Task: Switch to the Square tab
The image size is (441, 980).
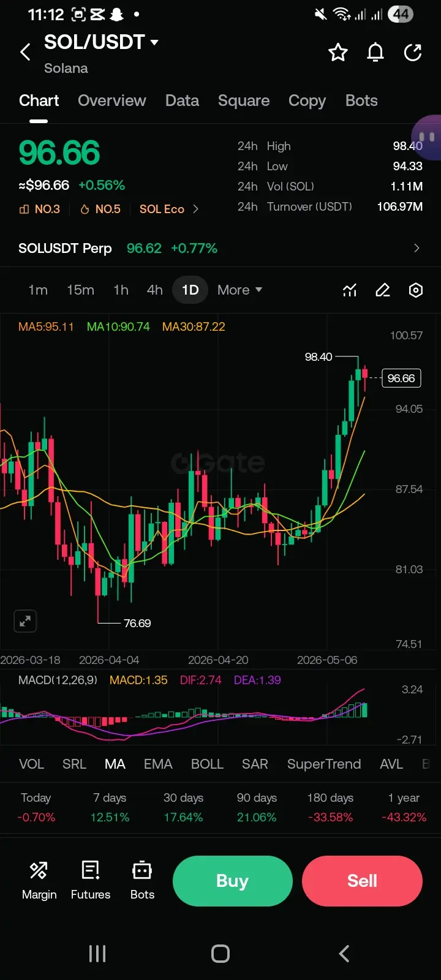Action: [244, 100]
